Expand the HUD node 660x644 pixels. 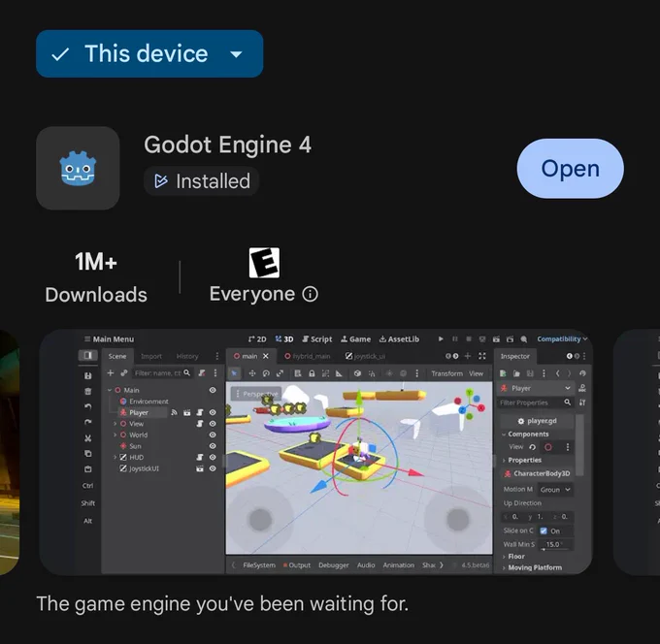click(115, 457)
